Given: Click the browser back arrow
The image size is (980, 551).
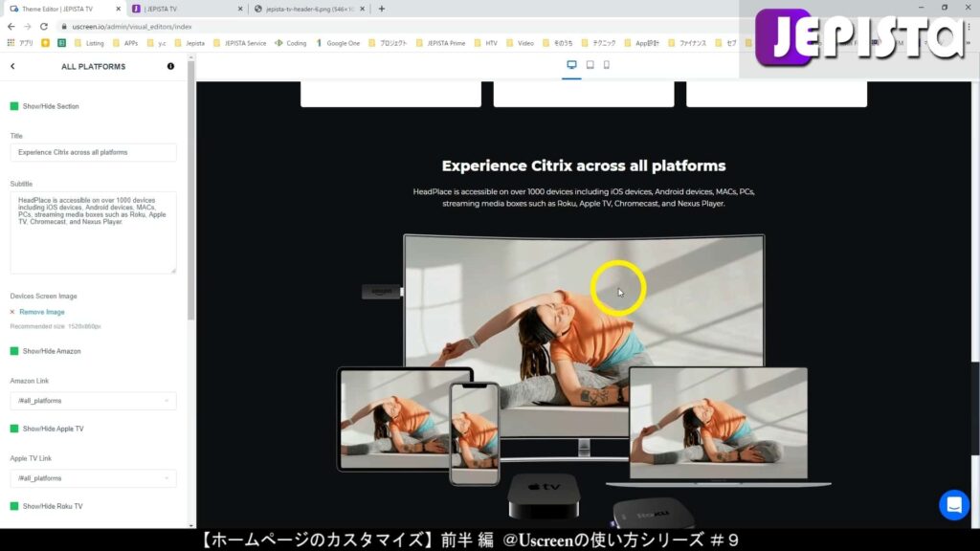Looking at the screenshot, I should [11, 26].
